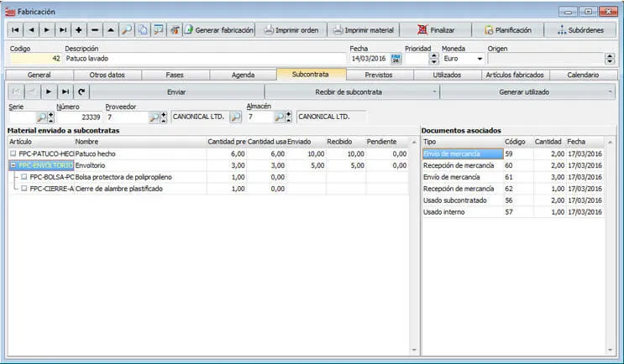Adjust Prioridad with its spinner
The image size is (624, 364).
coord(433,59)
